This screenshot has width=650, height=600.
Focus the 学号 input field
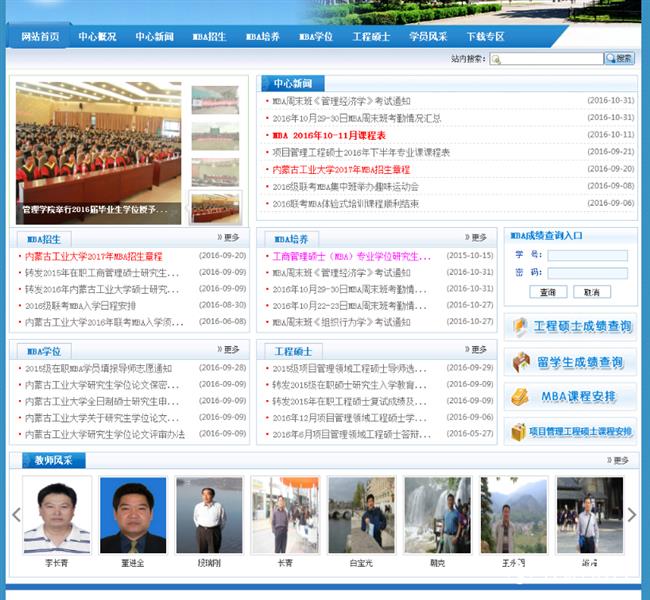tap(588, 255)
